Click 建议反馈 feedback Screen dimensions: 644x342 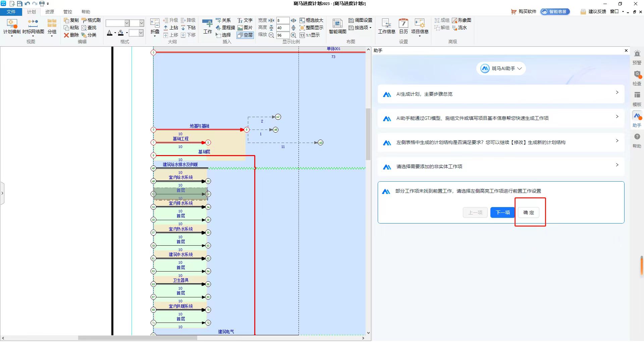[593, 11]
